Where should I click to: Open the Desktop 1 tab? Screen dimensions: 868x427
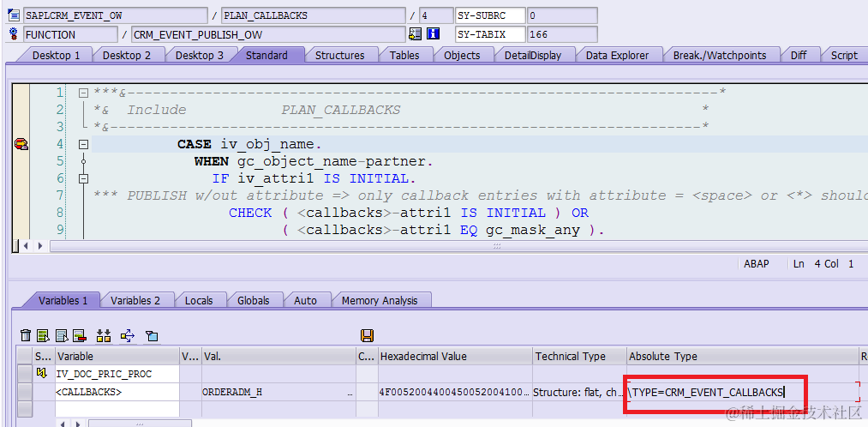pos(56,56)
